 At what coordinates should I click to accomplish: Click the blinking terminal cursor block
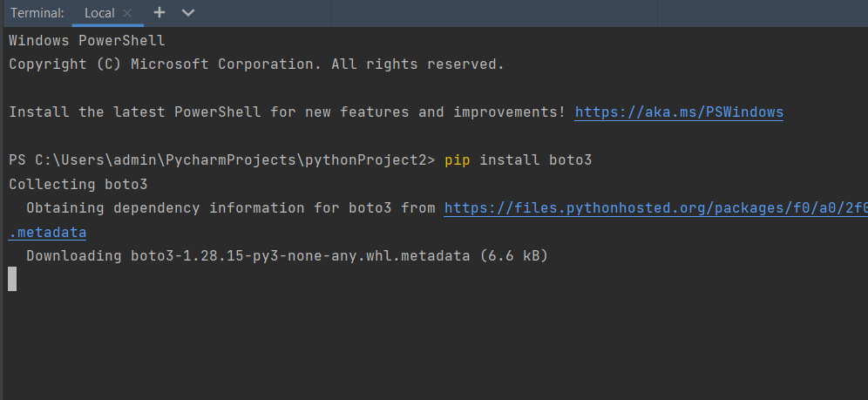(x=12, y=279)
